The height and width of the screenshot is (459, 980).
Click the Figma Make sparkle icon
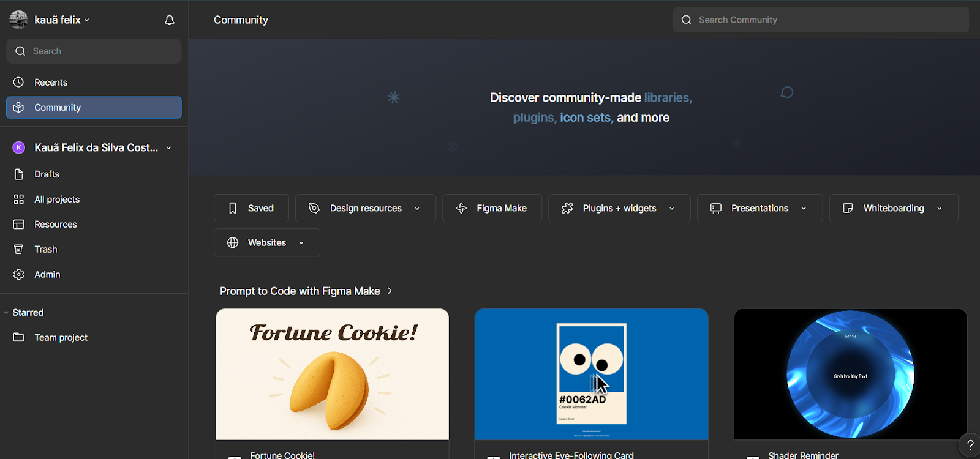(461, 208)
